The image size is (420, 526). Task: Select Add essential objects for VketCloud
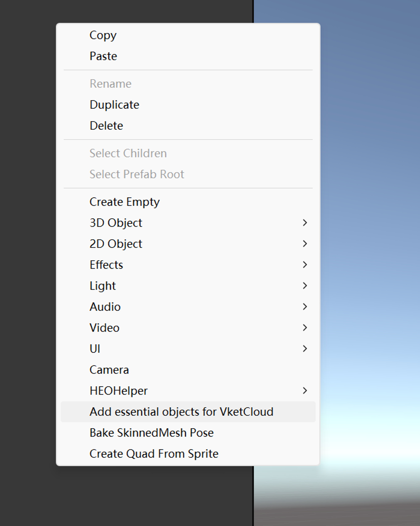point(181,412)
